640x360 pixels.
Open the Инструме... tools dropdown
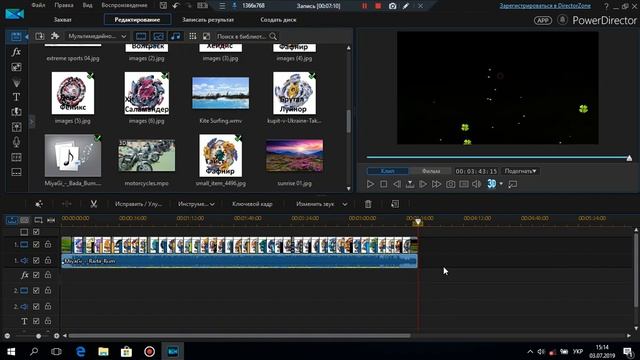click(196, 204)
